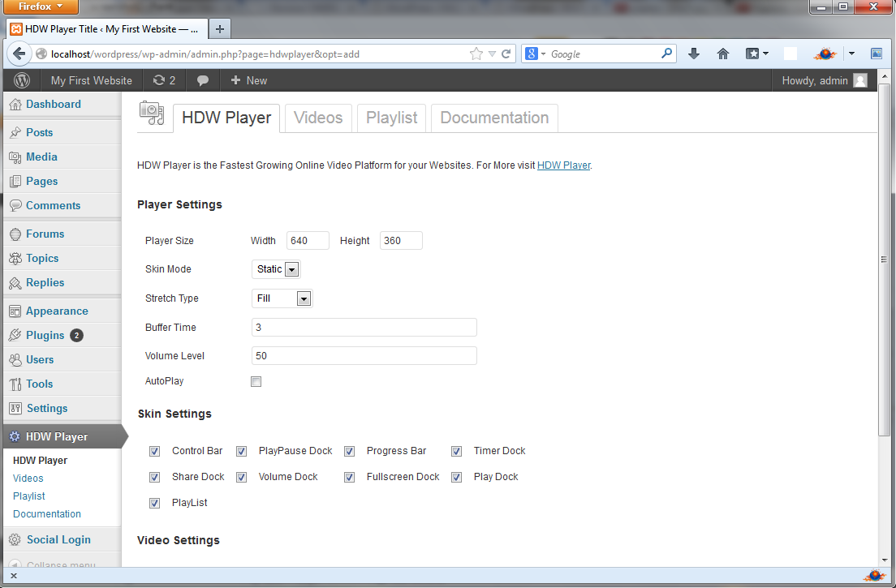Uncheck the PlayList checkbox

(x=154, y=504)
